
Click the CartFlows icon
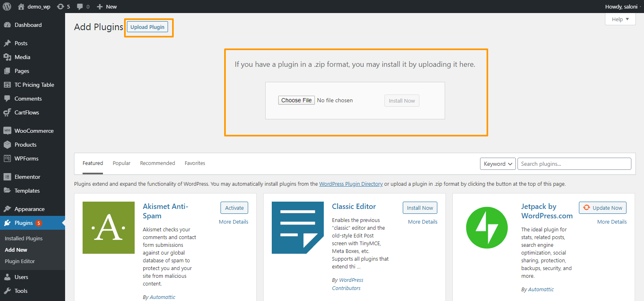click(x=7, y=112)
